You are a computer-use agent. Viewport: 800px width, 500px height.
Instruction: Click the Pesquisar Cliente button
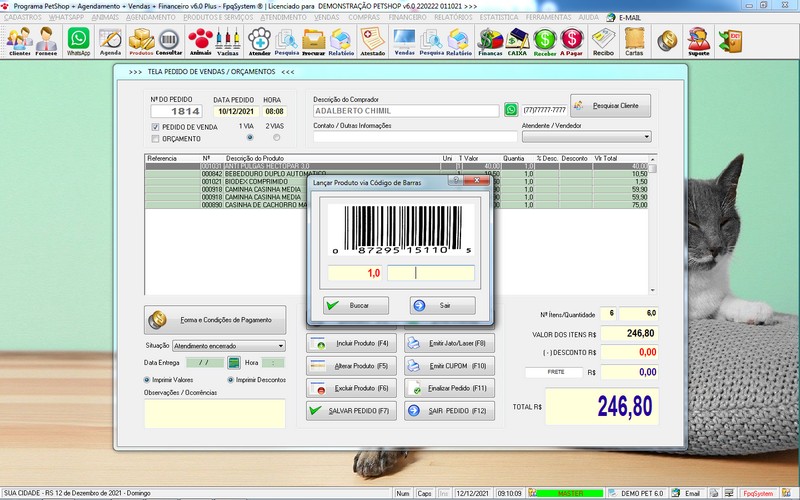click(610, 106)
